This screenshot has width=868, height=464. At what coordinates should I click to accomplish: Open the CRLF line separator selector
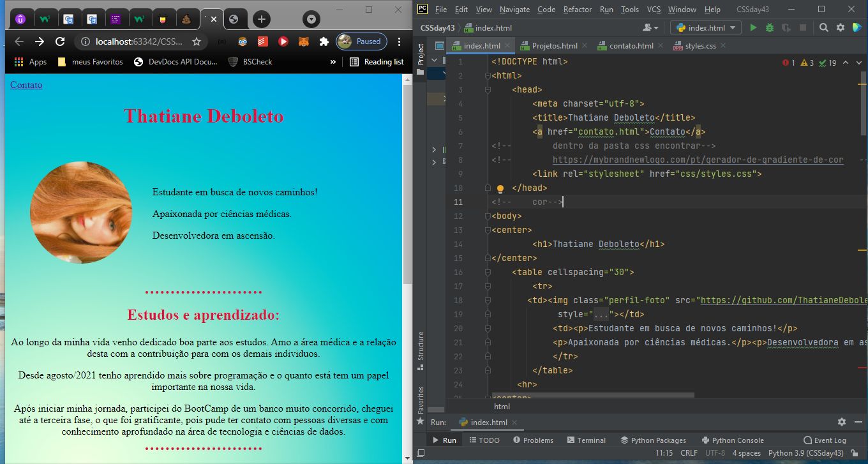(689, 453)
